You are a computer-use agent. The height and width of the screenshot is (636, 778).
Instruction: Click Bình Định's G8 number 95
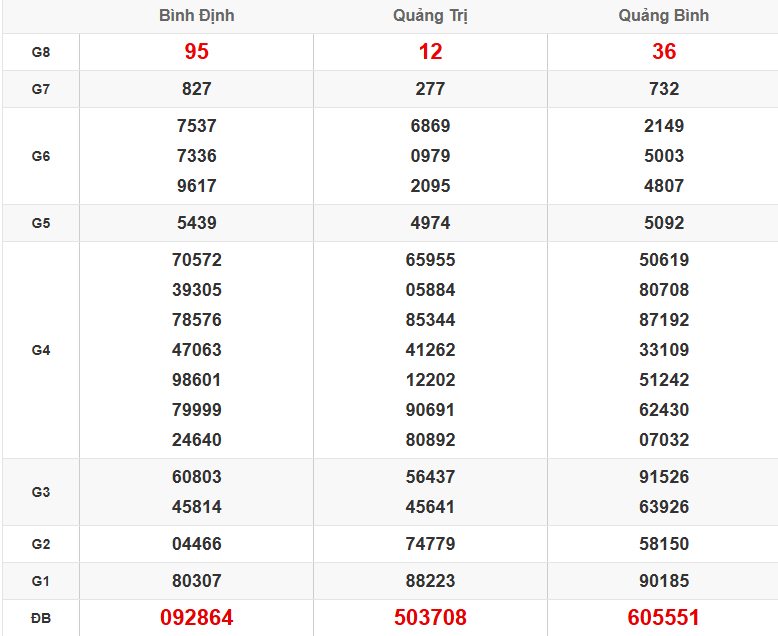pyautogui.click(x=197, y=52)
